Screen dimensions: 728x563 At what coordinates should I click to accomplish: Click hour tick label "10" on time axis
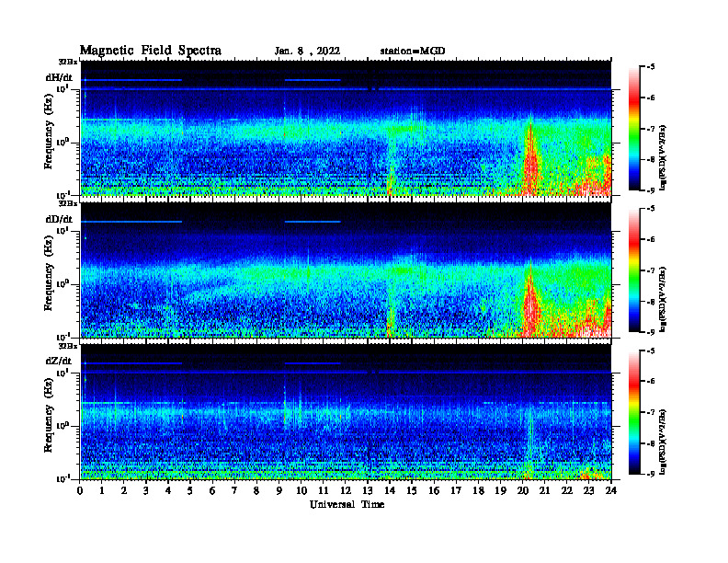(x=301, y=490)
